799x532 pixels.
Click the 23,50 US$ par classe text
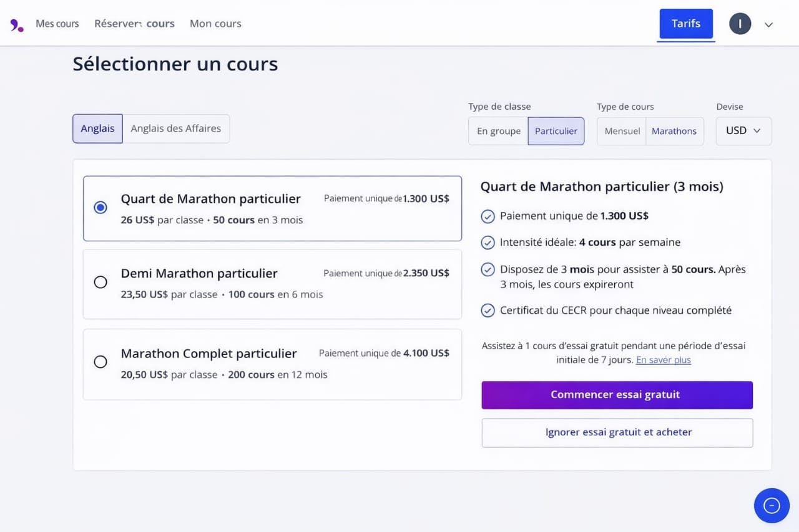[169, 294]
